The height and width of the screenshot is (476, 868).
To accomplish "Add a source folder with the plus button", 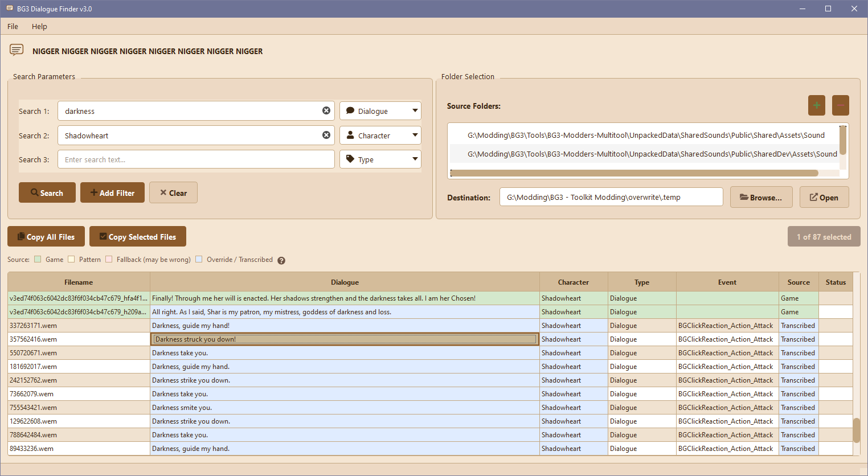I will (x=817, y=105).
